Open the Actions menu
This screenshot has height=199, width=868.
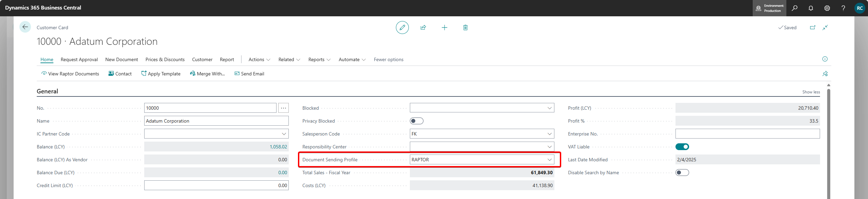pos(259,59)
